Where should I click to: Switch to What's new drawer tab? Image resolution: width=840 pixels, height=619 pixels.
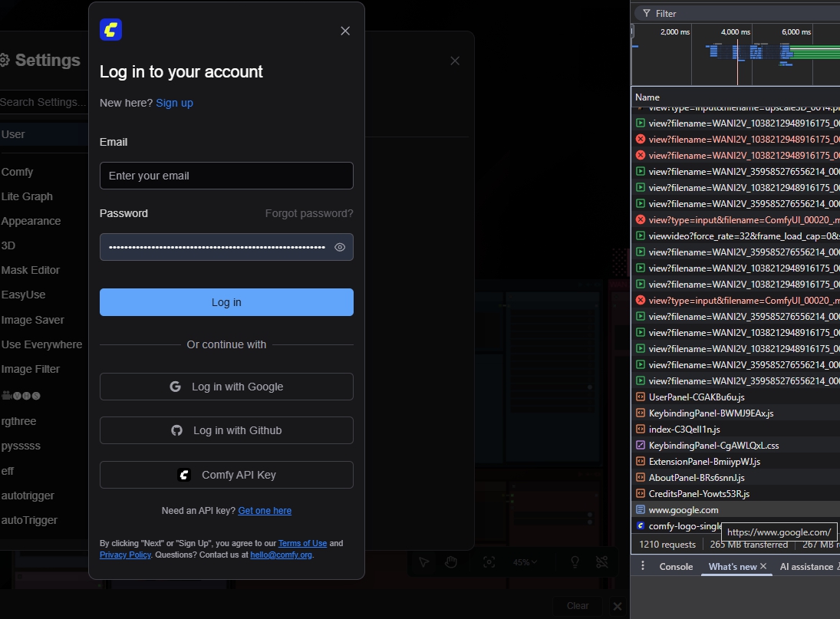click(733, 567)
